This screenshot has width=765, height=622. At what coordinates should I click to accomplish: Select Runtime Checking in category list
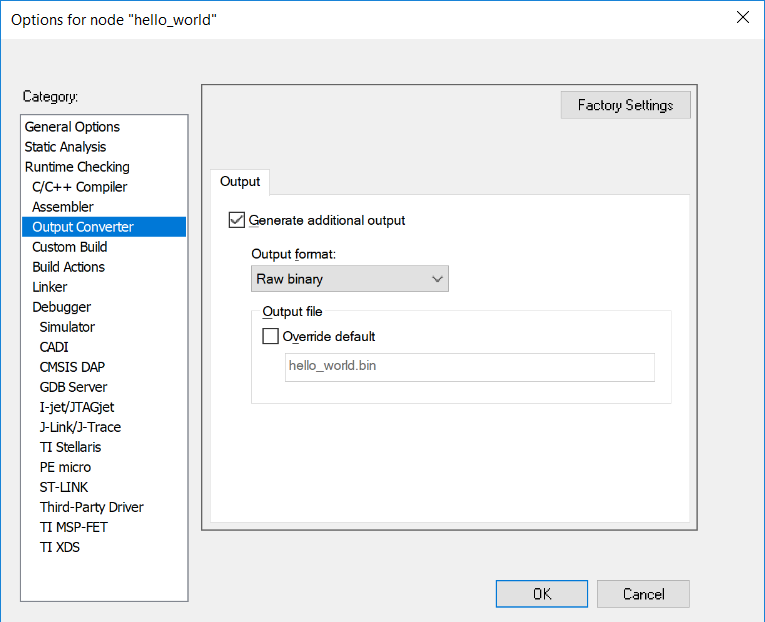[x=77, y=167]
